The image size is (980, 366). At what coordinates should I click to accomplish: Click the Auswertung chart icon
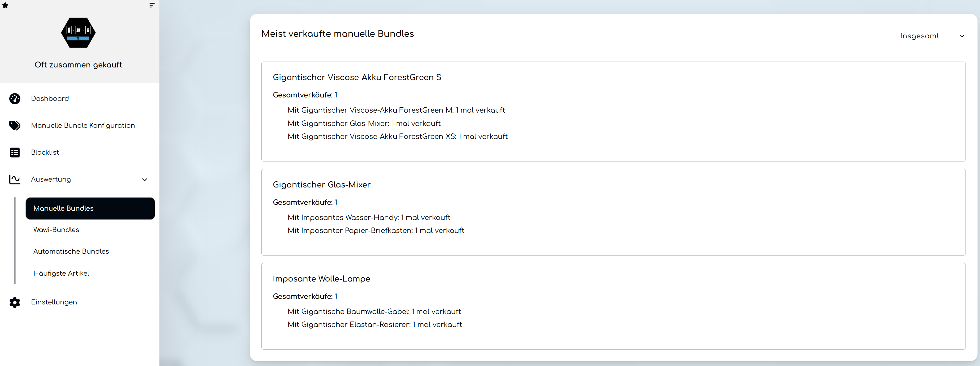click(x=15, y=179)
